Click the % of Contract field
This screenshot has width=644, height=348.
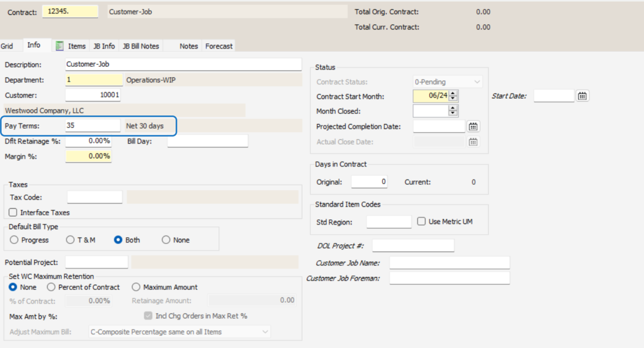pyautogui.click(x=88, y=301)
